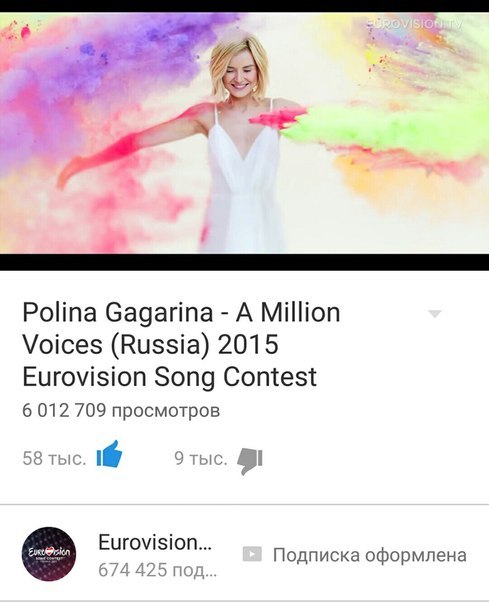This screenshot has height=604, width=489.
Task: Tap the Polina Gagarina video title
Action: (181, 344)
